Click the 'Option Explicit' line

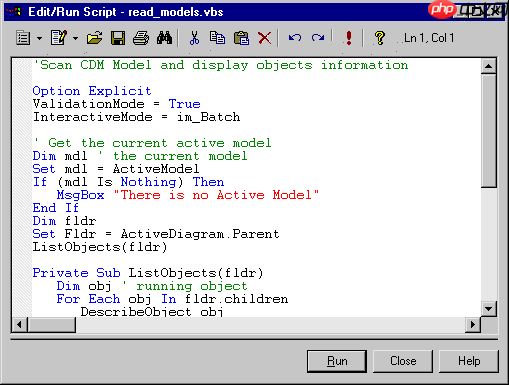(x=92, y=91)
